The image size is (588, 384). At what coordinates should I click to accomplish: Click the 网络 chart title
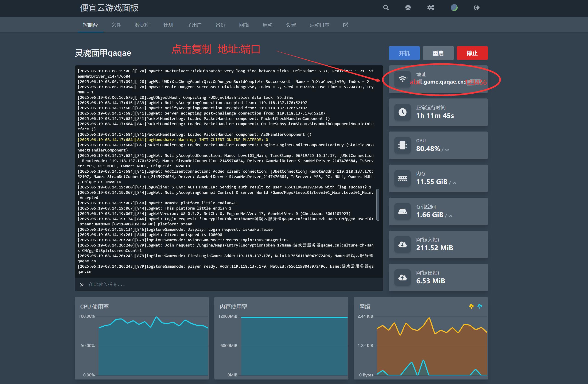pos(365,307)
